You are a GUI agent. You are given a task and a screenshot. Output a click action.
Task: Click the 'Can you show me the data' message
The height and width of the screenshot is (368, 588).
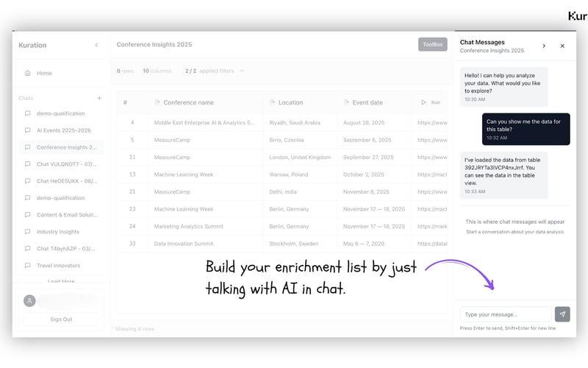(x=526, y=130)
